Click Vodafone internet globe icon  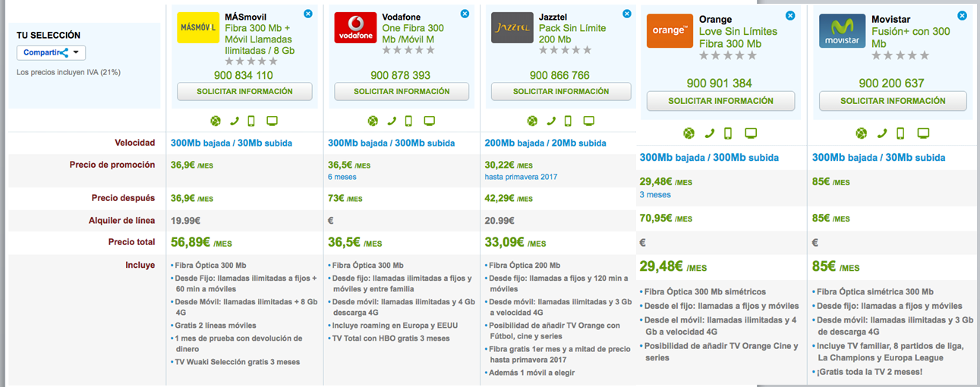(373, 121)
